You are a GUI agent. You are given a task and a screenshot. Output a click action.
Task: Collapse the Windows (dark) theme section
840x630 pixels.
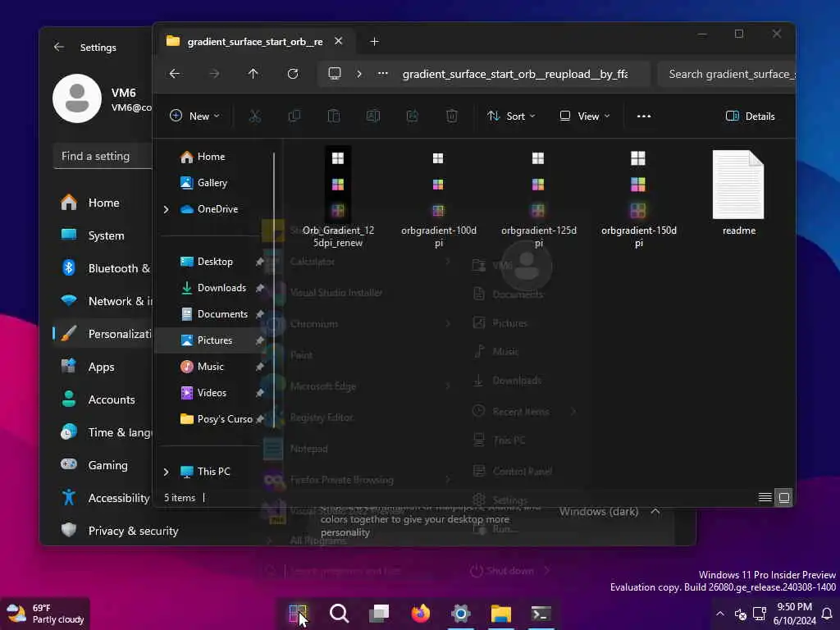point(655,512)
